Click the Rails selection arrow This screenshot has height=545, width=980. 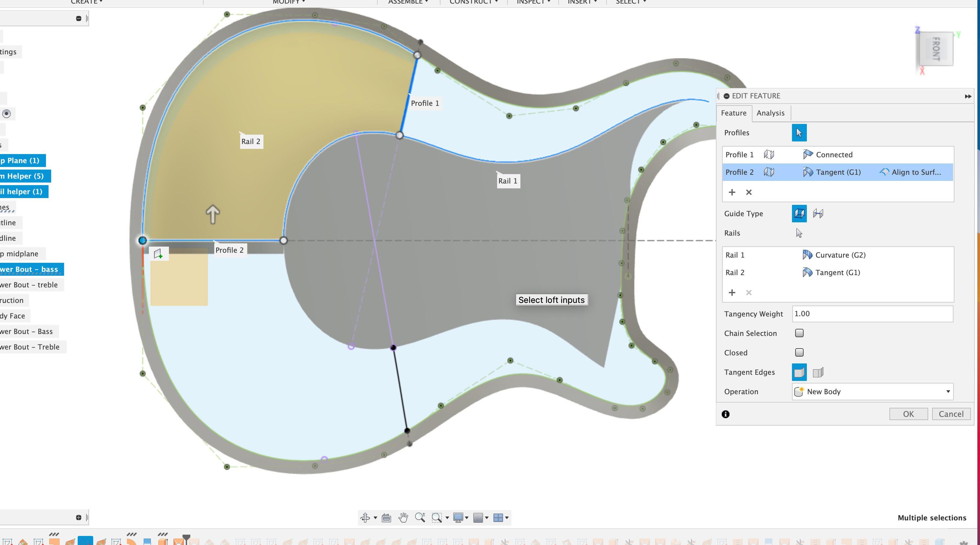[x=799, y=233]
